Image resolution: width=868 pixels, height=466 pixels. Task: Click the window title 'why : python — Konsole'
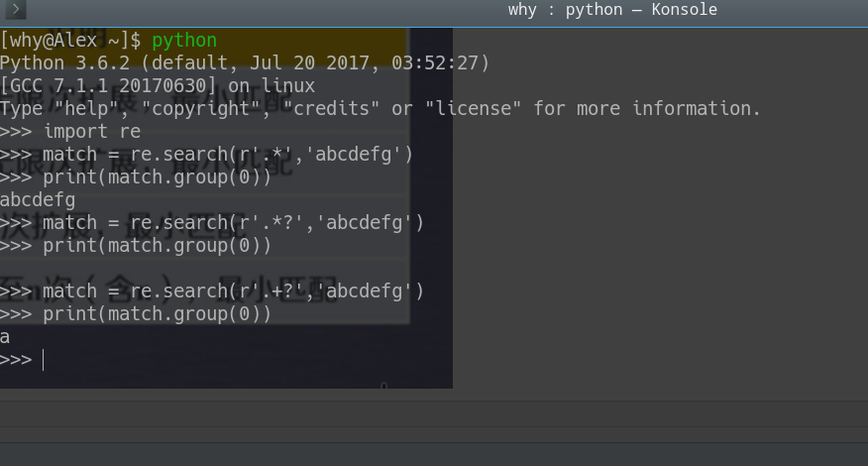pyautogui.click(x=612, y=10)
